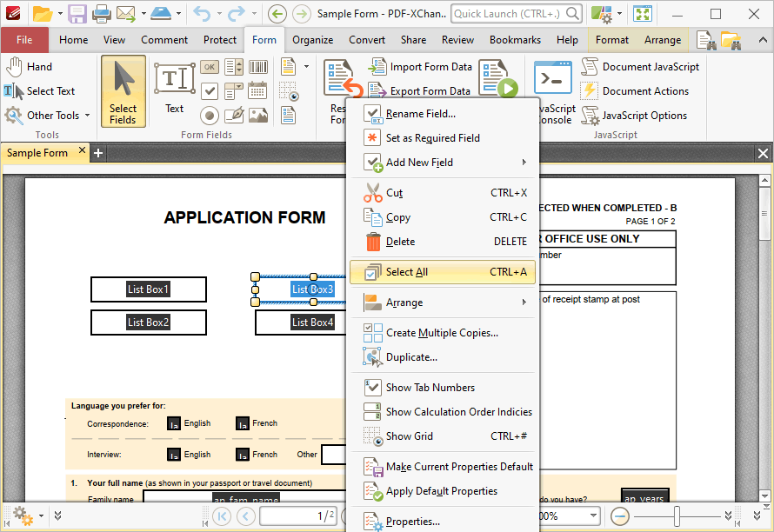Switch to the Organize ribbon tab
This screenshot has height=532, width=774.
[312, 40]
